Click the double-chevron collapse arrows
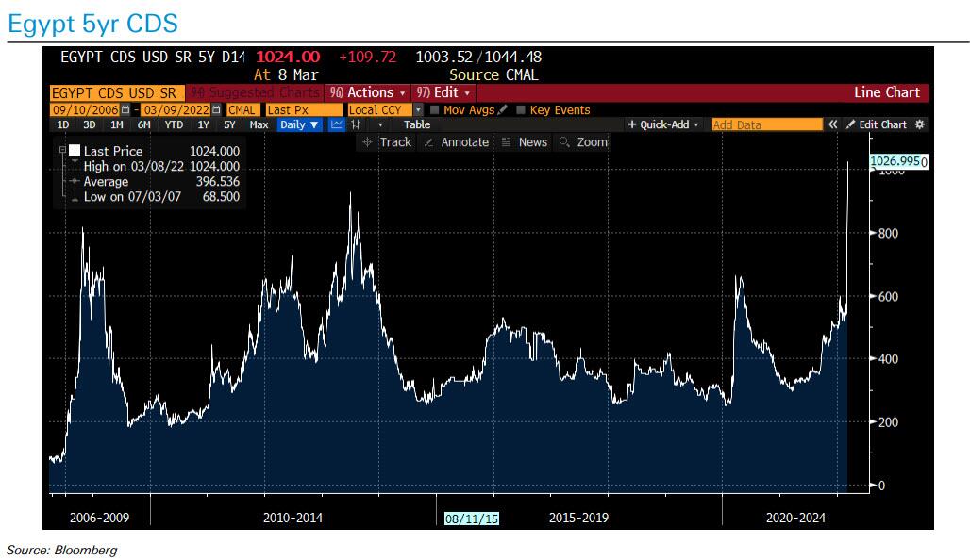This screenshot has height=560, width=970. tap(833, 124)
